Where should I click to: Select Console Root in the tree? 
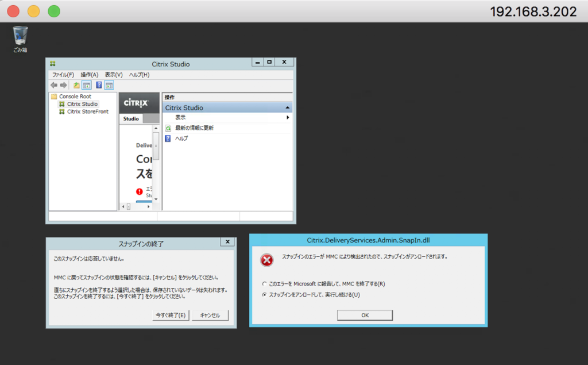[x=75, y=97]
